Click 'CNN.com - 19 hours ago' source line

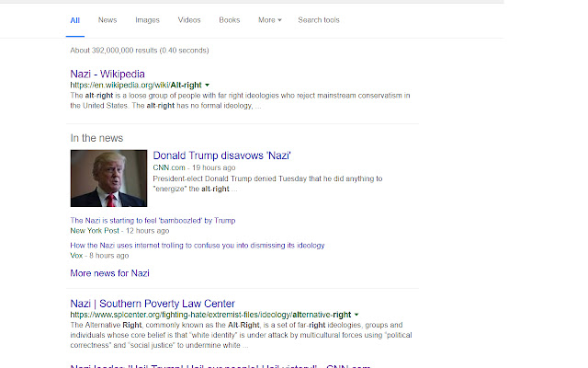[194, 167]
